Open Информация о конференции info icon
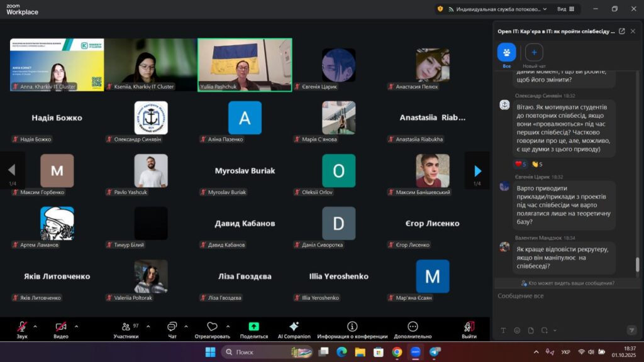The image size is (644, 362). click(352, 327)
